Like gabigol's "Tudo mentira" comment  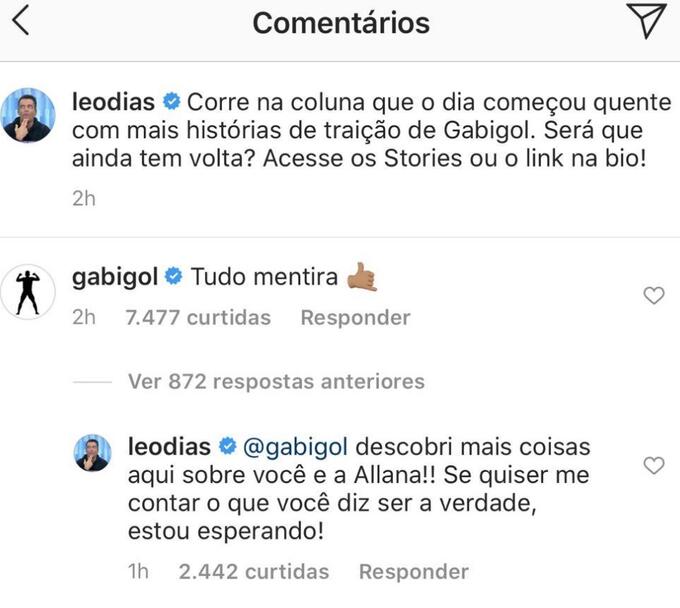[x=653, y=295]
